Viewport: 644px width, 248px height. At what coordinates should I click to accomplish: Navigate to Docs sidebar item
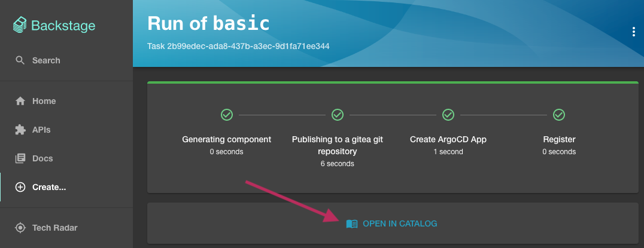[42, 158]
